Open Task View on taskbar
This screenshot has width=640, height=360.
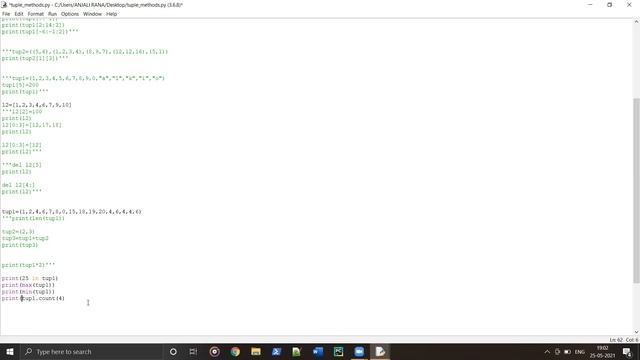pos(193,351)
